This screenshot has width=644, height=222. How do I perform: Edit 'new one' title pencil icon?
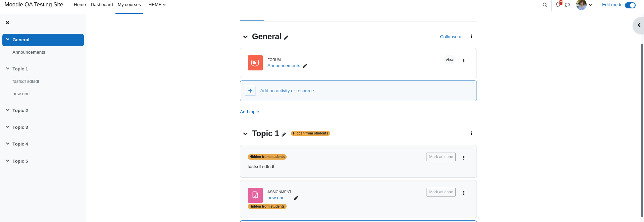296,198
